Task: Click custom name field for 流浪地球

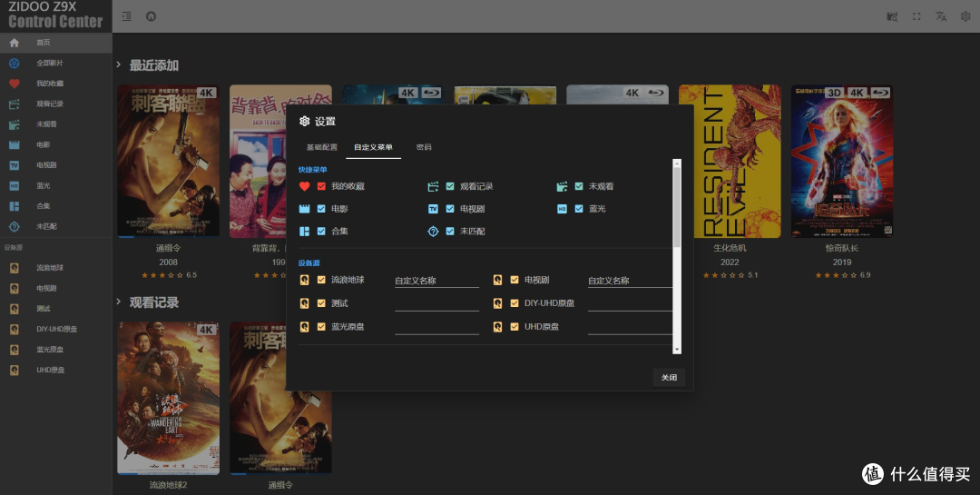Action: (436, 281)
